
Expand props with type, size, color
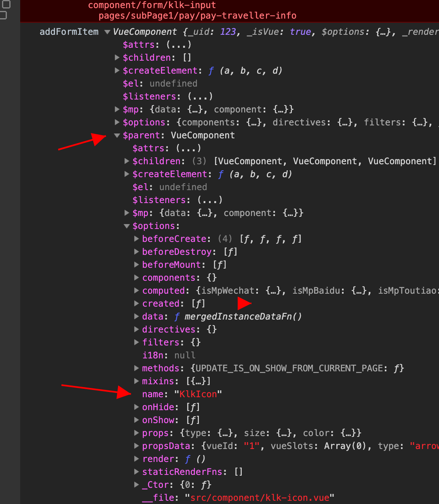(137, 433)
